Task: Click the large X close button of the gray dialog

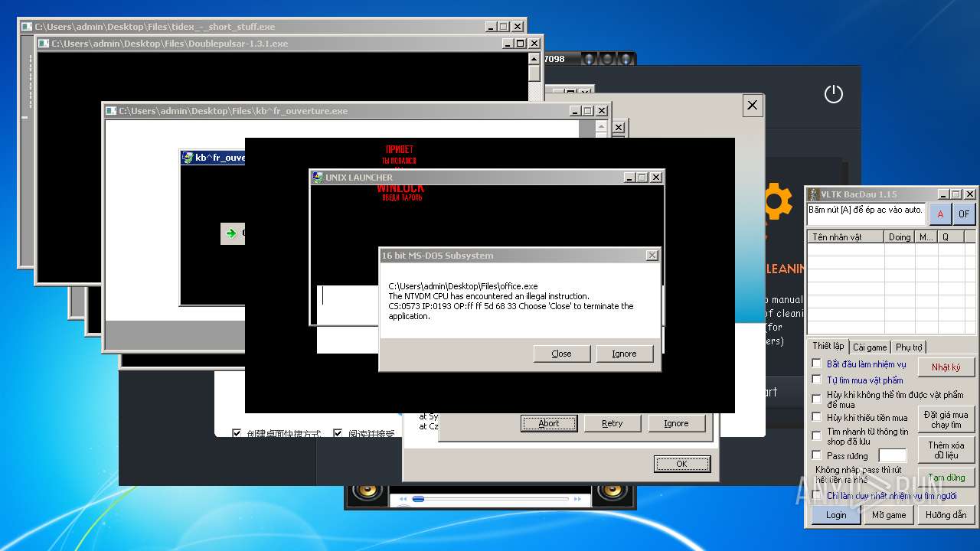Action: point(752,106)
